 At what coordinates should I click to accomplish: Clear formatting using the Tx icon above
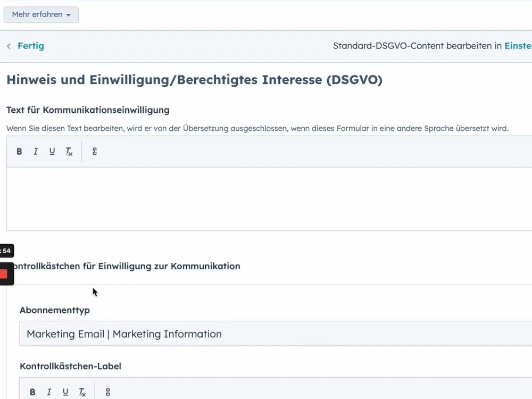(69, 151)
